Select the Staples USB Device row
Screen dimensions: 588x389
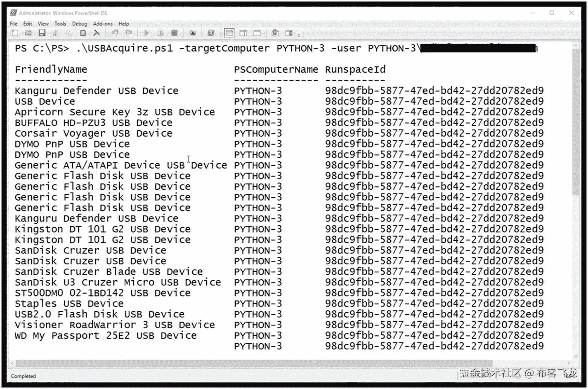279,304
